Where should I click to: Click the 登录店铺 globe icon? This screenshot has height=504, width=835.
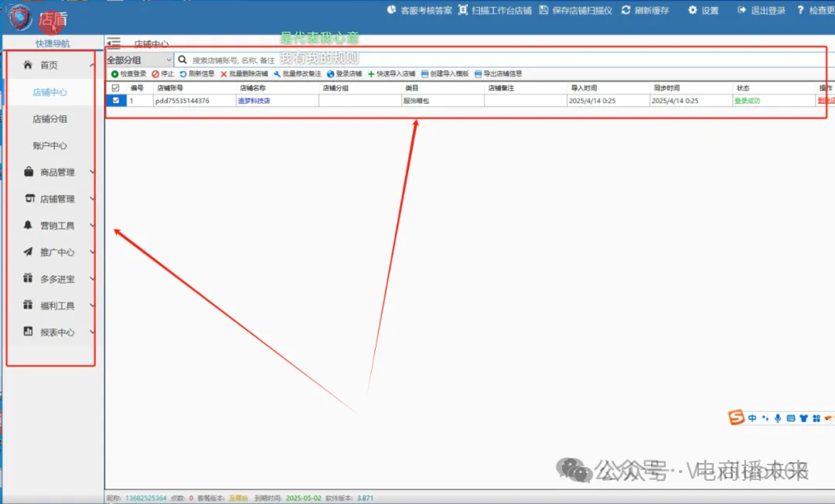click(x=330, y=74)
